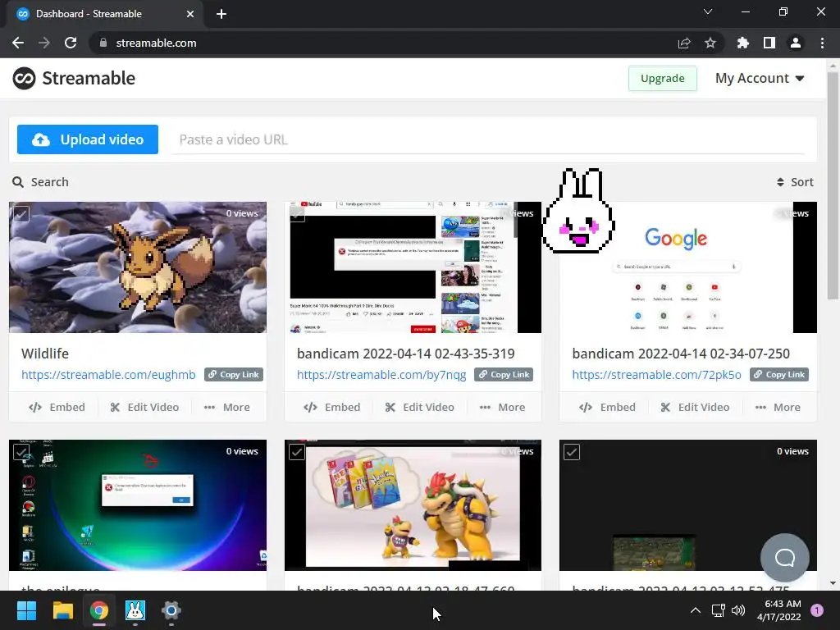Image resolution: width=840 pixels, height=630 pixels.
Task: Click the site lock icon in address bar
Action: point(103,43)
